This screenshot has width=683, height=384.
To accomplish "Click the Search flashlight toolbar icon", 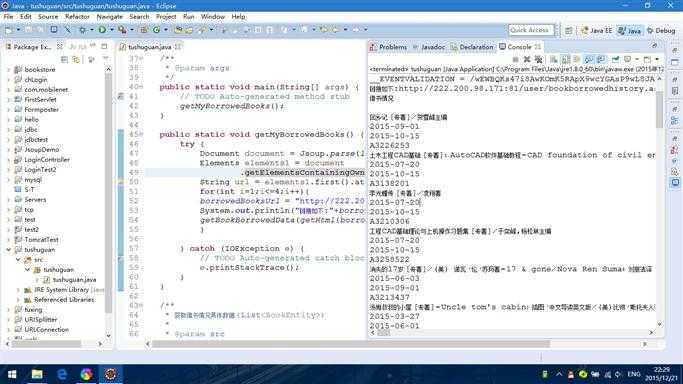I will [x=202, y=30].
